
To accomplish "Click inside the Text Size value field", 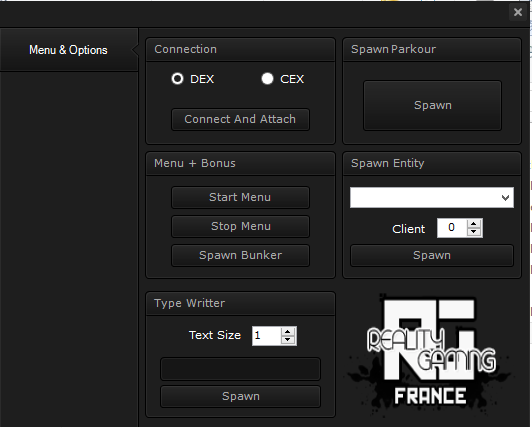I will tap(267, 336).
